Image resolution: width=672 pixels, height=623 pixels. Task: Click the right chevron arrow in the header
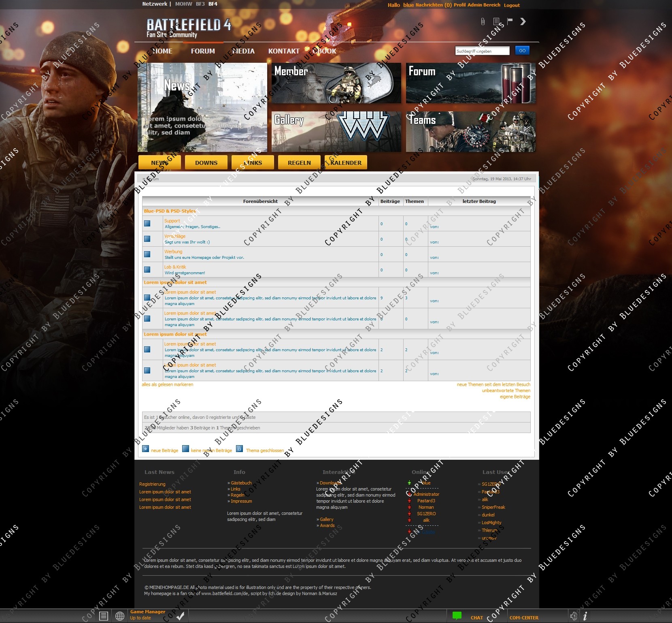[x=523, y=21]
